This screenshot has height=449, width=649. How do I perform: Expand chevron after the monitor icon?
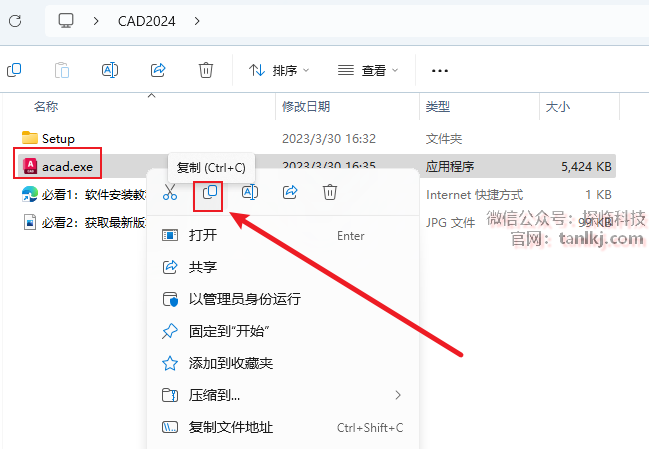click(x=96, y=21)
